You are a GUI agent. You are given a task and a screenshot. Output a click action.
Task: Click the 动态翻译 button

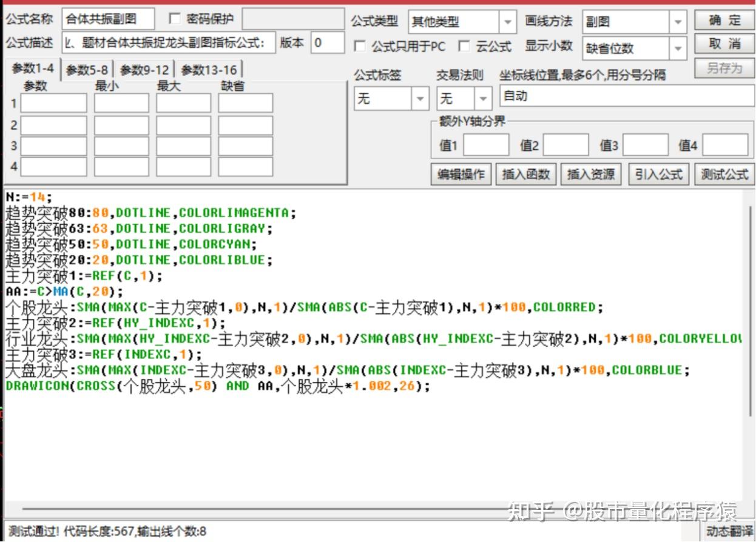tap(728, 532)
